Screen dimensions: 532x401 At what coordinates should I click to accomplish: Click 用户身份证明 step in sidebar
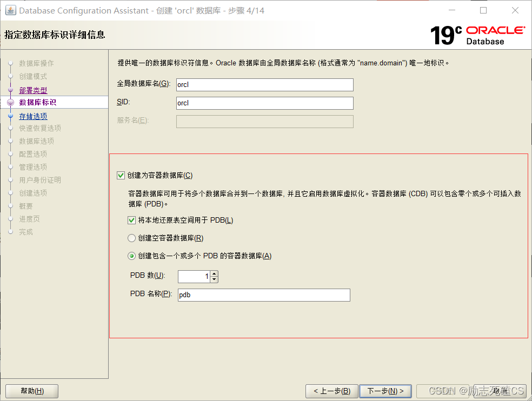(40, 180)
